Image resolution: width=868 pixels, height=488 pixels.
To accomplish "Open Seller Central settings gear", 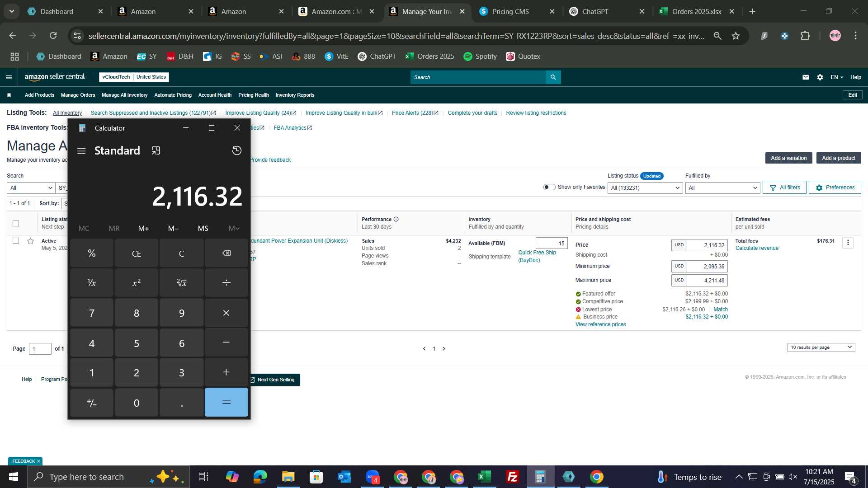I will point(820,77).
